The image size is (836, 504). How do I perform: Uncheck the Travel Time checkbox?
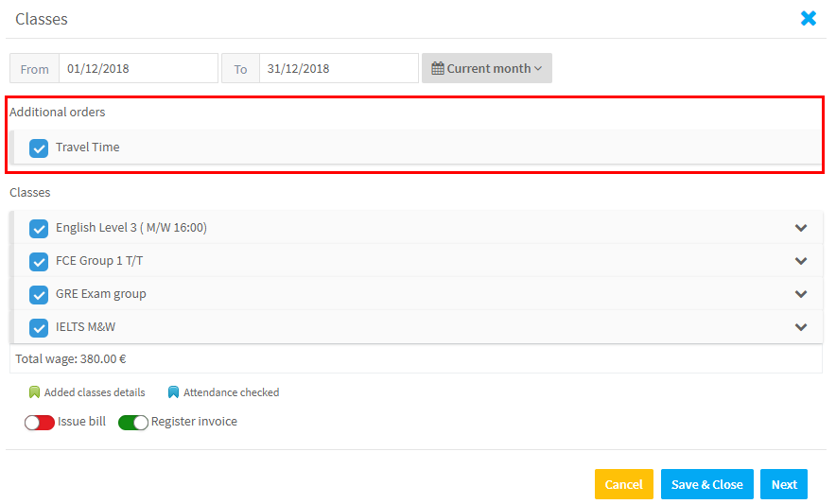click(39, 148)
